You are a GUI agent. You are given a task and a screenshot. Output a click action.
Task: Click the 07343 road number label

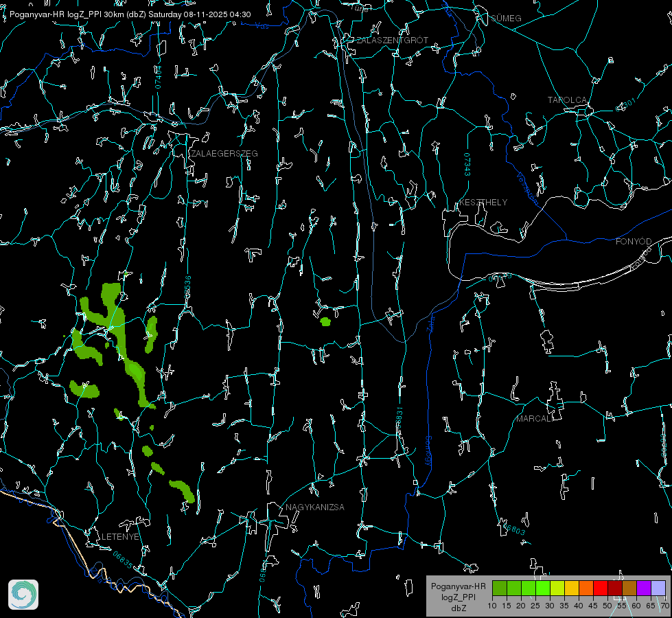(467, 165)
